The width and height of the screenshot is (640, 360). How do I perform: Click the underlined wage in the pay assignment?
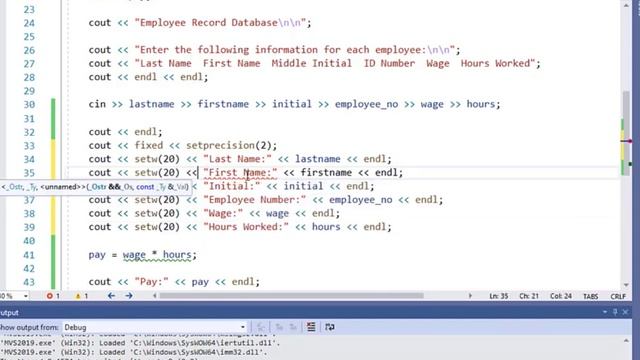tap(134, 255)
